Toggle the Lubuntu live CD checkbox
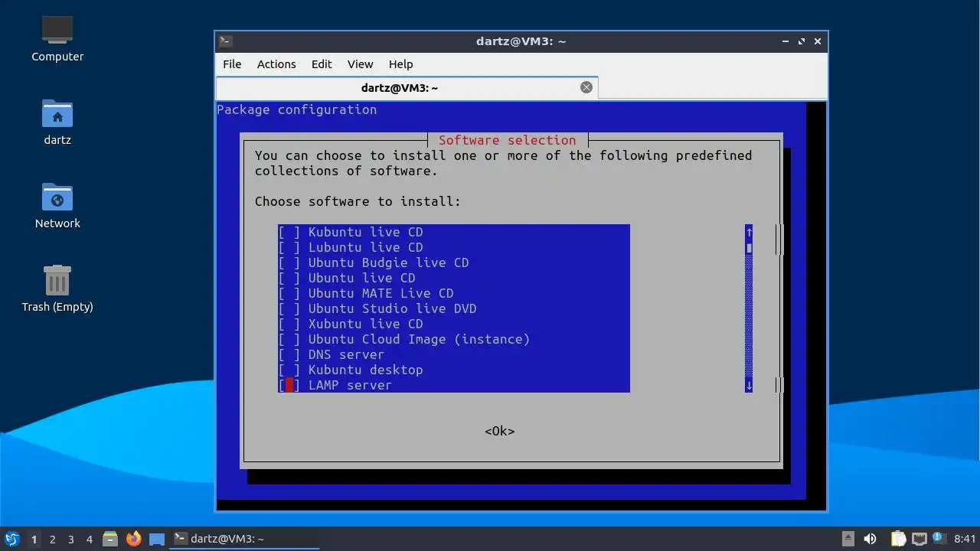980x551 pixels. (289, 247)
